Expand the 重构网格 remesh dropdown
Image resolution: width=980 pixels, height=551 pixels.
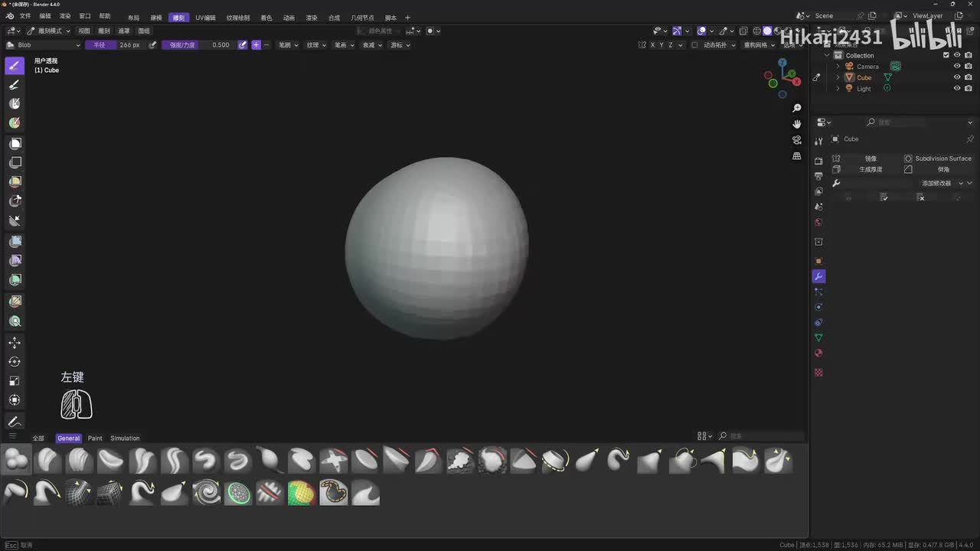pyautogui.click(x=759, y=45)
